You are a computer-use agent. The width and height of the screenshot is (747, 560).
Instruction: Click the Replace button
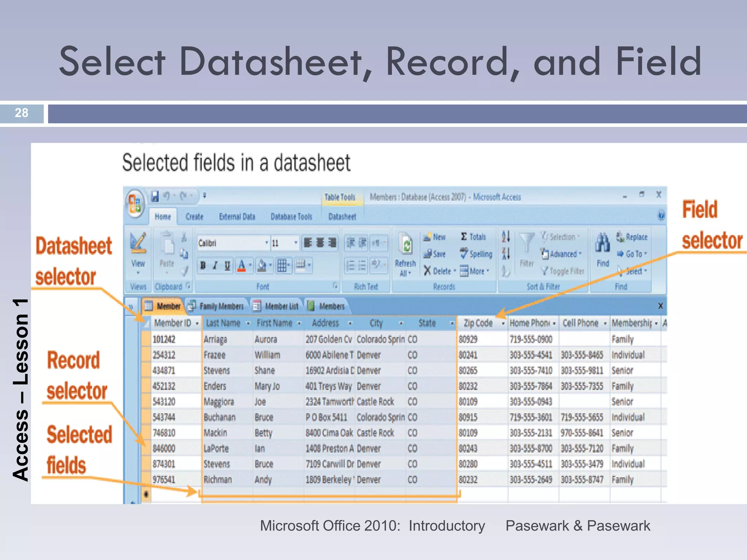[632, 237]
